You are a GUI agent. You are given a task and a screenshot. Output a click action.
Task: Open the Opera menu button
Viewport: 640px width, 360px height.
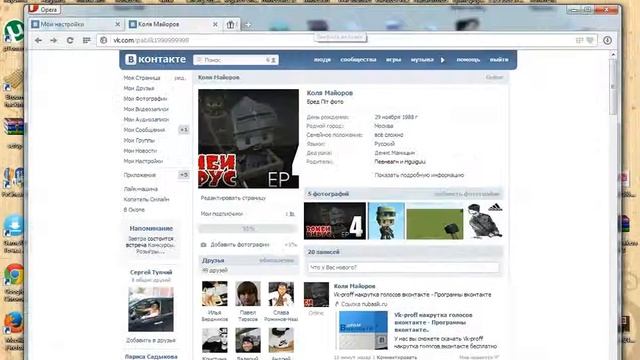tap(44, 9)
